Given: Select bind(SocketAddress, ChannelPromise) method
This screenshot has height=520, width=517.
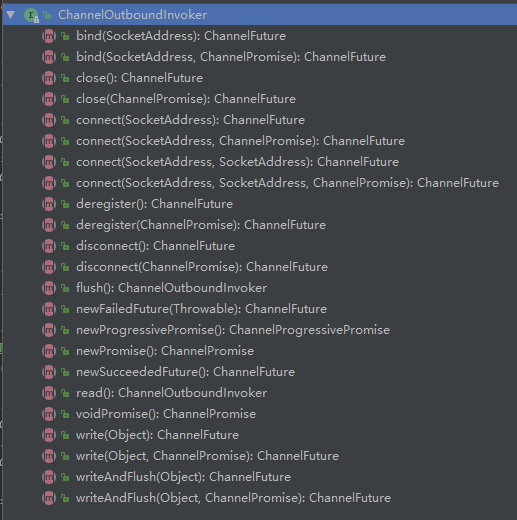Looking at the screenshot, I should (x=231, y=57).
